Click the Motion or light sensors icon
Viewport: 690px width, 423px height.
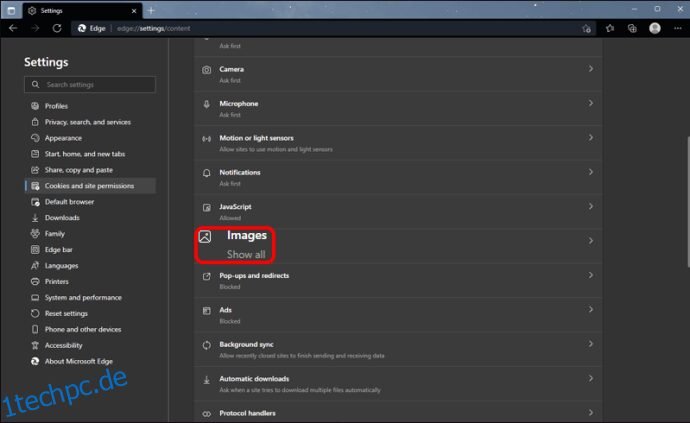tap(206, 139)
